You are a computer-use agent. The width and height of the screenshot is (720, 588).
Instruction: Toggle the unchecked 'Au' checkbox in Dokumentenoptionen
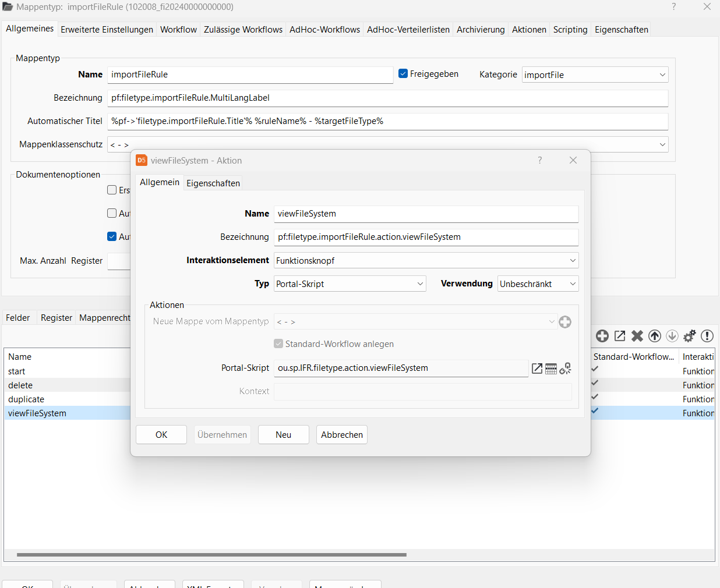coord(112,213)
